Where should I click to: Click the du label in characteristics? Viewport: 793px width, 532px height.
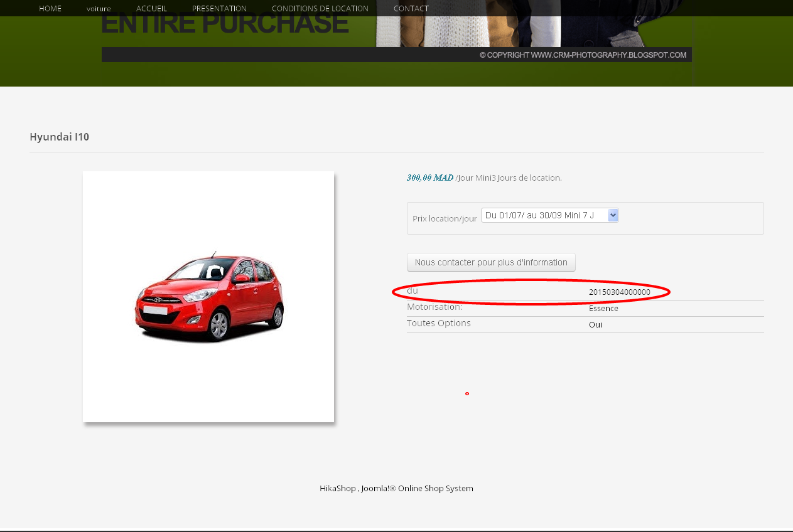[x=412, y=290]
